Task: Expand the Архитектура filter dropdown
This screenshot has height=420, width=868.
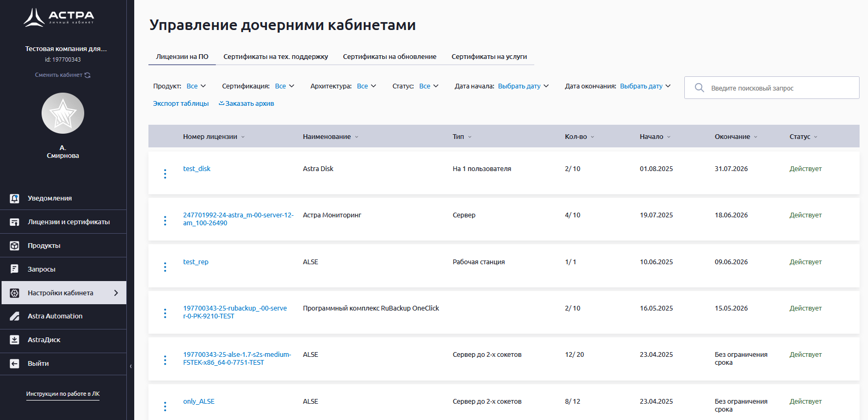Action: click(366, 86)
